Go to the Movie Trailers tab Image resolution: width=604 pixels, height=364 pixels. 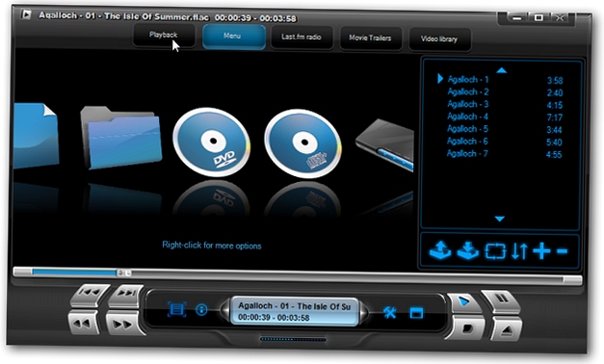point(371,39)
